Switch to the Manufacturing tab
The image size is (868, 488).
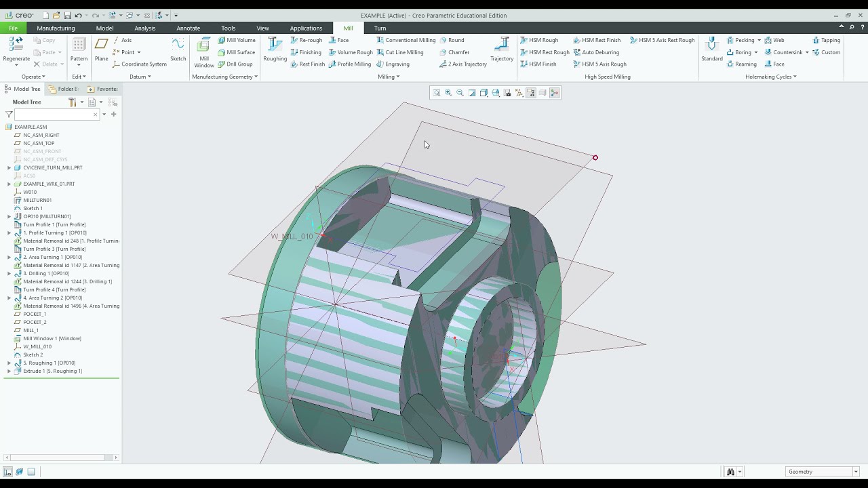click(56, 28)
